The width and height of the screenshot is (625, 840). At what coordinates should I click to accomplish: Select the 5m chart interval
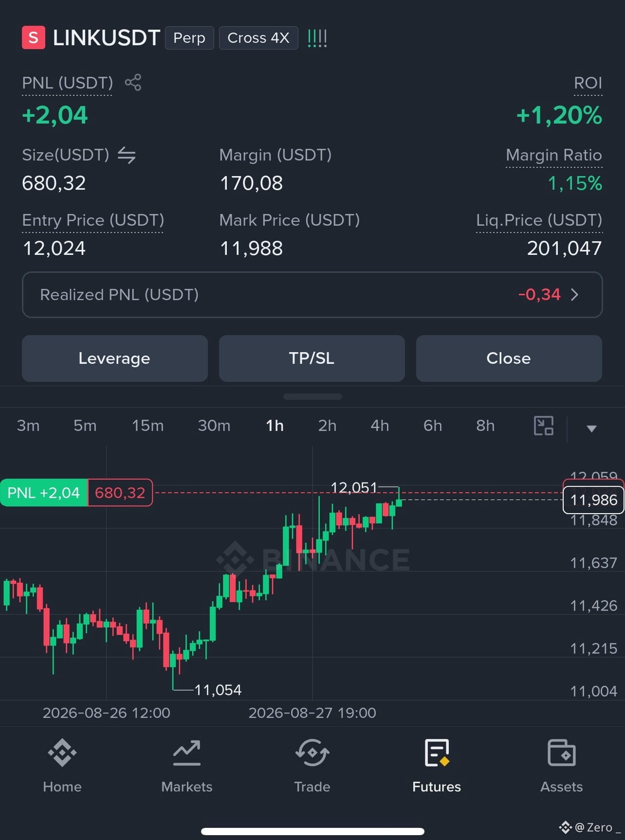(85, 426)
